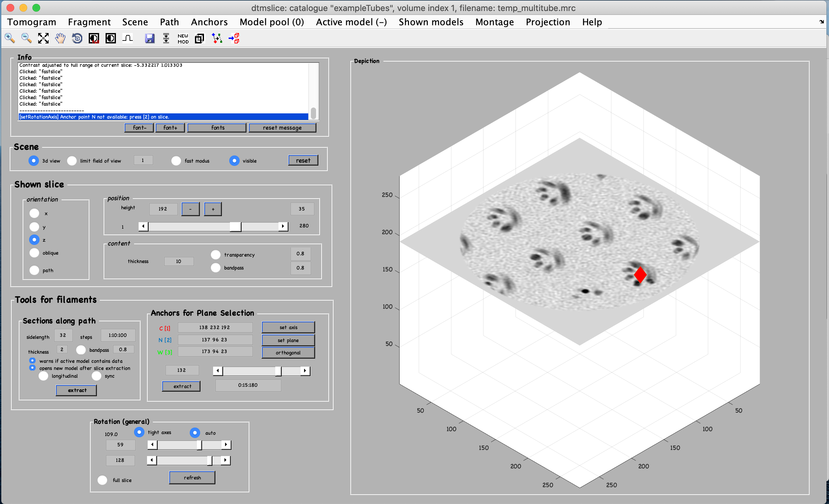This screenshot has height=504, width=829.
Task: Click the floppy disk save icon
Action: click(150, 38)
